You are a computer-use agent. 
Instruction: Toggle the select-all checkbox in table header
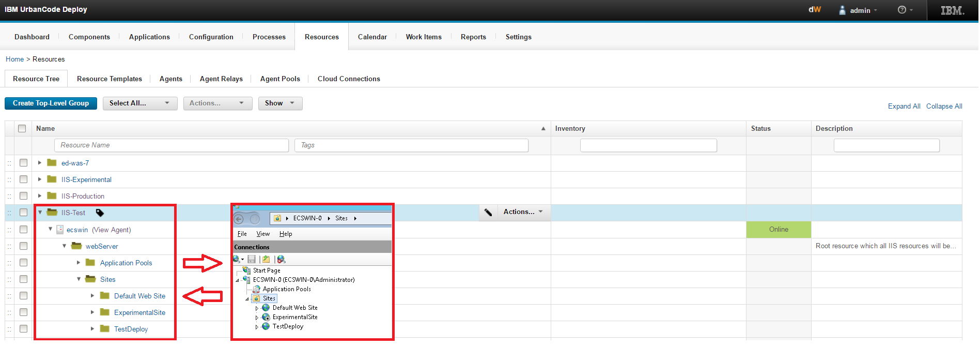pyautogui.click(x=22, y=128)
